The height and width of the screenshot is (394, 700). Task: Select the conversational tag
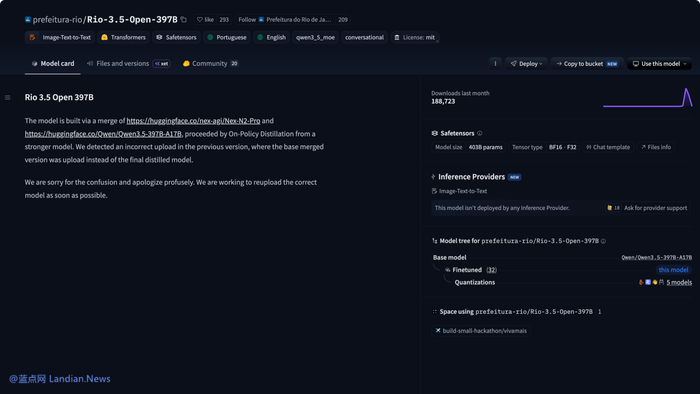(364, 37)
